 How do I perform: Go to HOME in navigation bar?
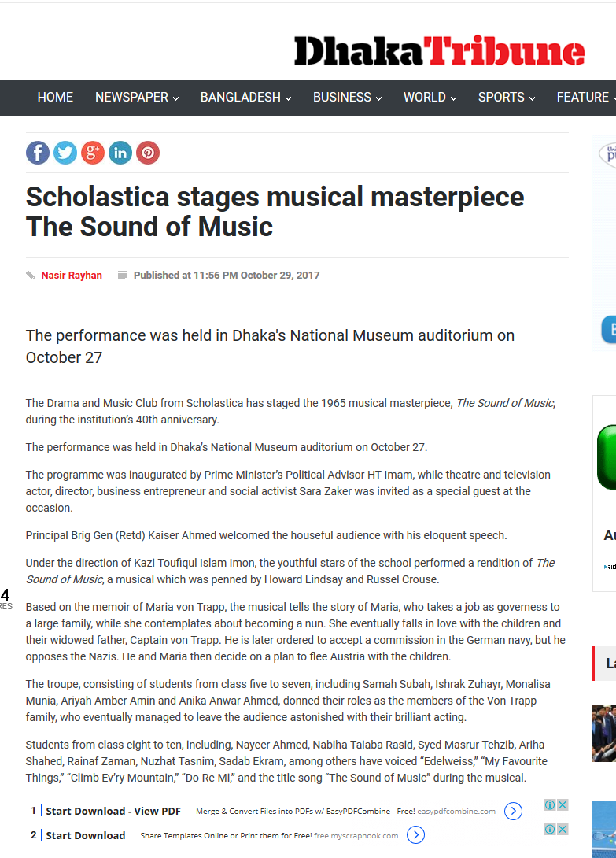(x=55, y=98)
